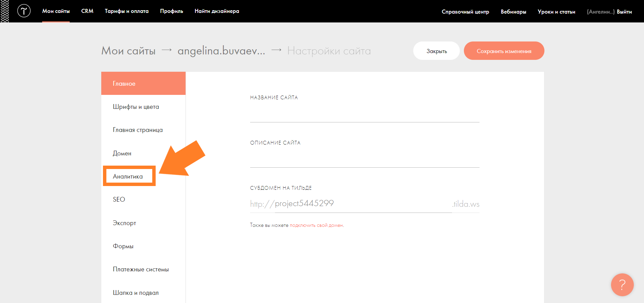Image resolution: width=644 pixels, height=303 pixels.
Task: Select the Платежные системы tab
Action: [x=141, y=269]
